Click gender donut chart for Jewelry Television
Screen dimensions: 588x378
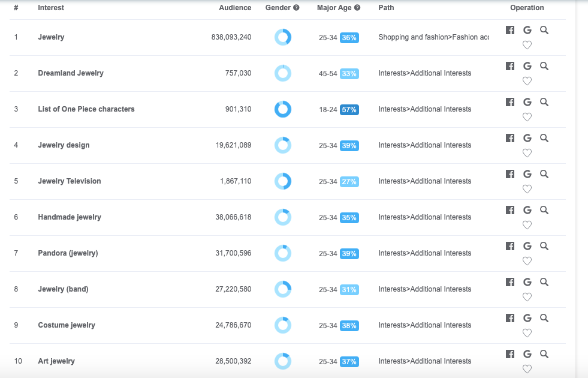[283, 181]
